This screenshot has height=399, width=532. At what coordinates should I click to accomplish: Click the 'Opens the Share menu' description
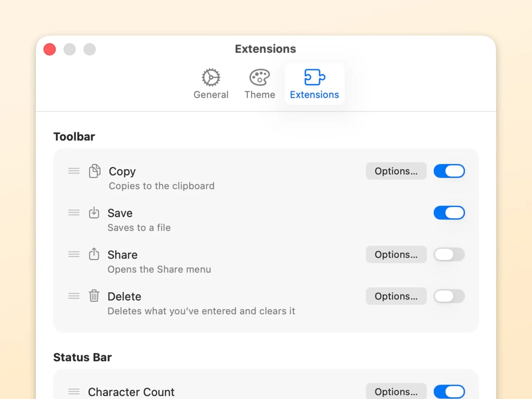159,269
